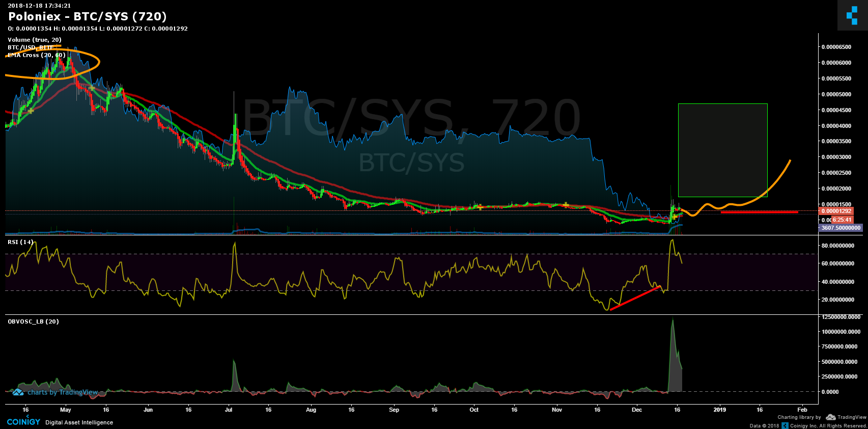Click the 0.00002000 price axis label
The height and width of the screenshot is (429, 868).
836,189
